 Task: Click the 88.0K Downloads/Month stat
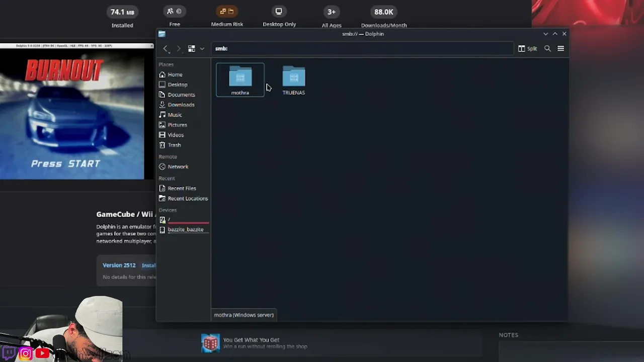coord(384,17)
